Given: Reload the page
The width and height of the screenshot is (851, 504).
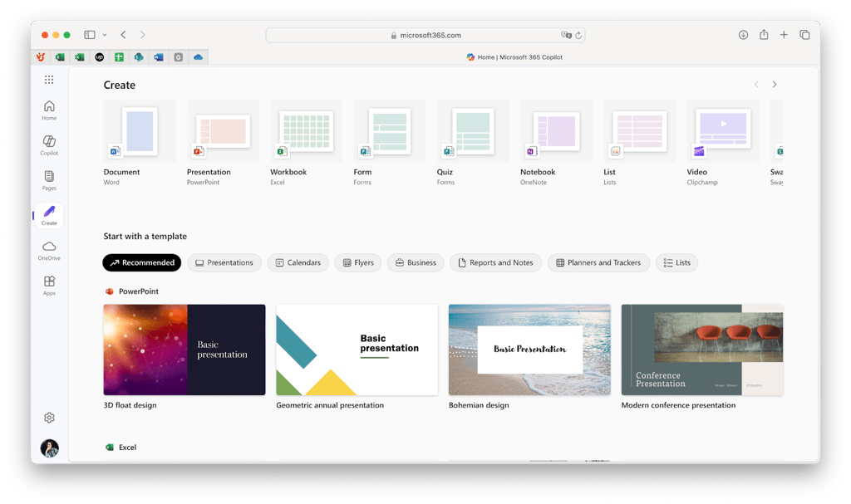Looking at the screenshot, I should (x=578, y=35).
